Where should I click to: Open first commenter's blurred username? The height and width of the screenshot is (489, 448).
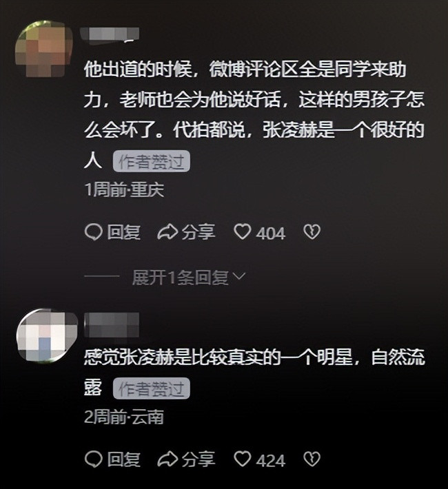point(110,35)
